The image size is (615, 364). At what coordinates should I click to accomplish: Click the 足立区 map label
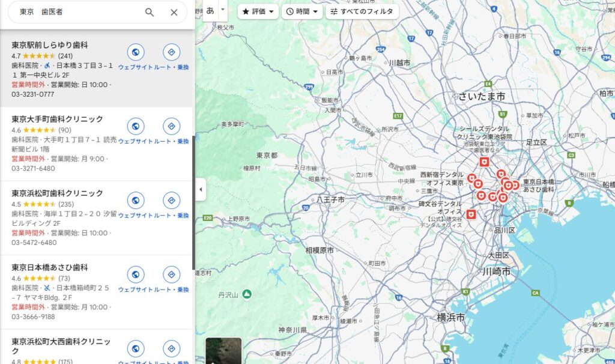(x=536, y=142)
